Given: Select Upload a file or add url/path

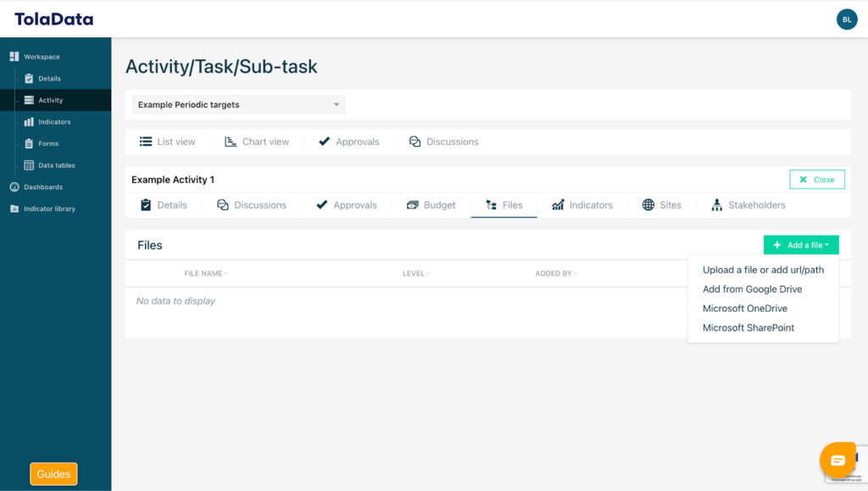Looking at the screenshot, I should [x=763, y=270].
